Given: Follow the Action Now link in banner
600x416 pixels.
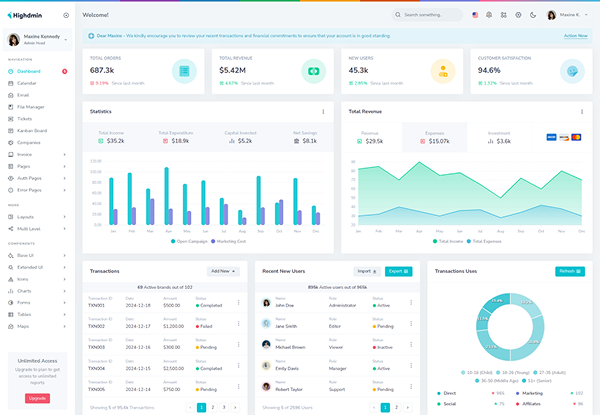Looking at the screenshot, I should coord(576,36).
